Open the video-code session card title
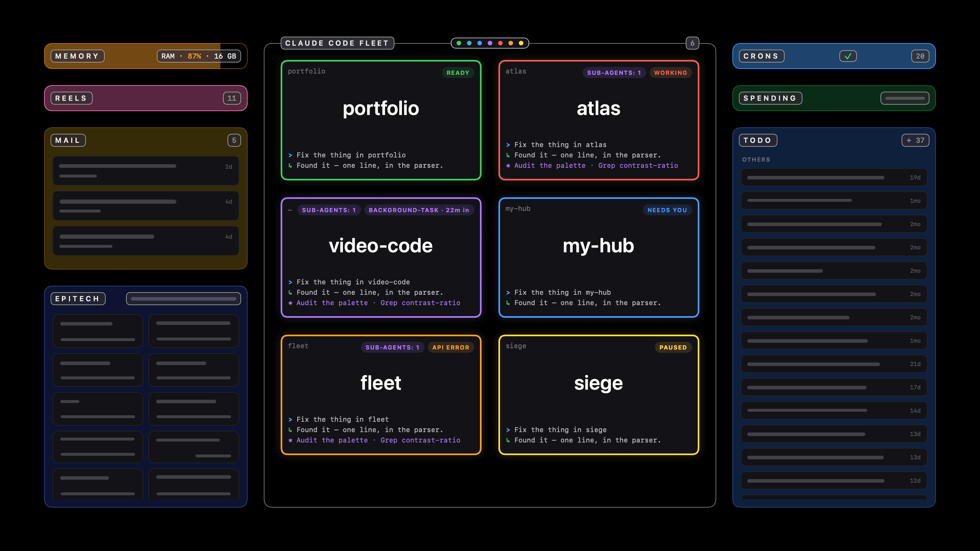Image resolution: width=980 pixels, height=551 pixels. [381, 246]
